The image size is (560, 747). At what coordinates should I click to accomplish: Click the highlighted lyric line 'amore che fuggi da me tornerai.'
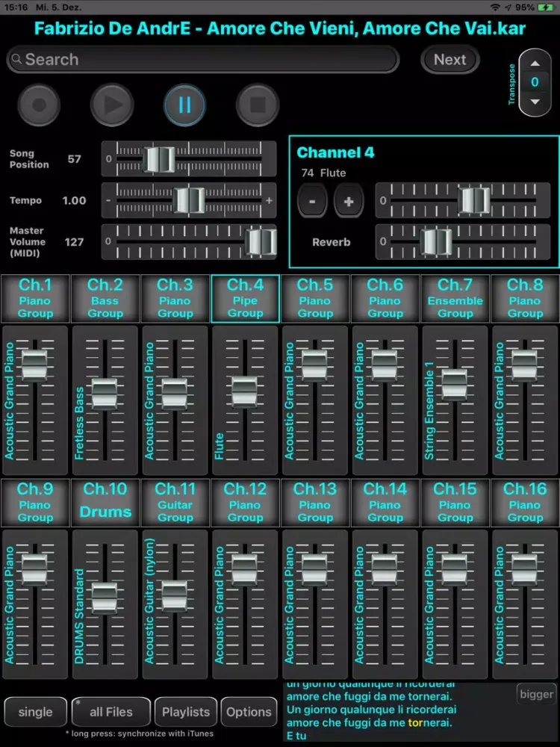click(x=369, y=722)
